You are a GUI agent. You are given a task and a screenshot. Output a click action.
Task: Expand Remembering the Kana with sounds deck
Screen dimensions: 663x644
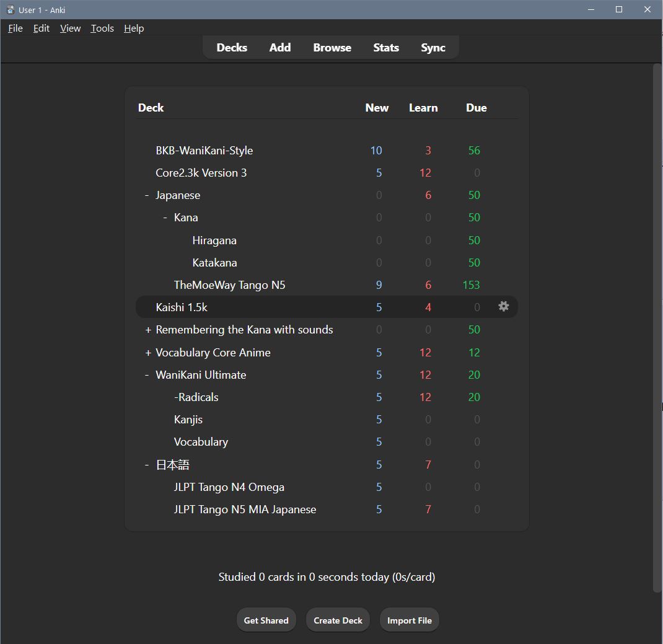click(x=148, y=330)
